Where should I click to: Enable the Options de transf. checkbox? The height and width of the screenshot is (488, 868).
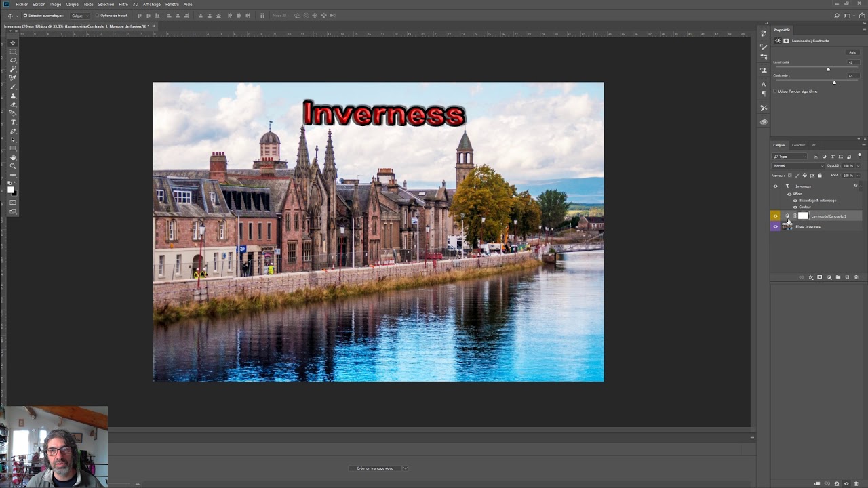[x=97, y=16]
